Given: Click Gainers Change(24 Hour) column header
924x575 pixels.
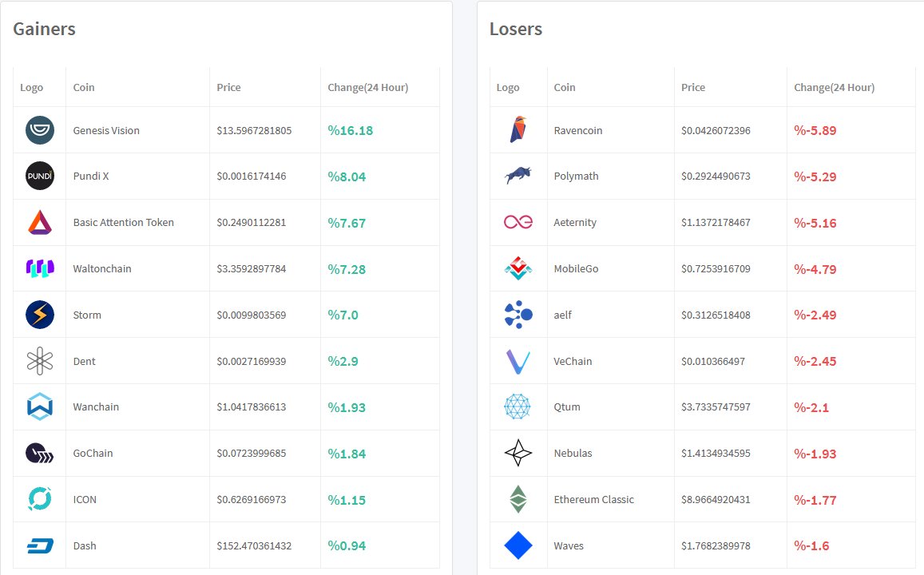Looking at the screenshot, I should point(367,87).
